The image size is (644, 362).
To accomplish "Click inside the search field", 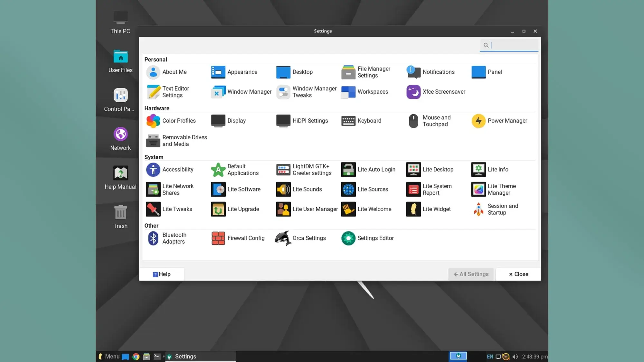I will [512, 45].
